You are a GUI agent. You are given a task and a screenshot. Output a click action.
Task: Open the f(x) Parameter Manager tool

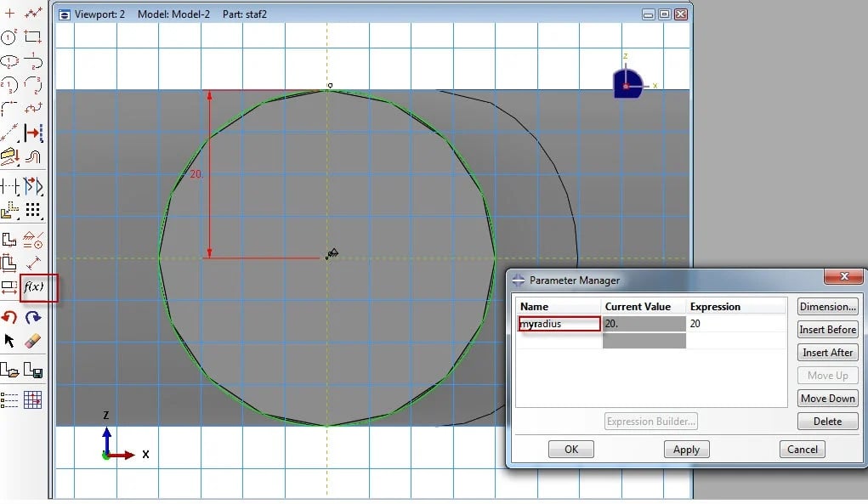click(37, 289)
